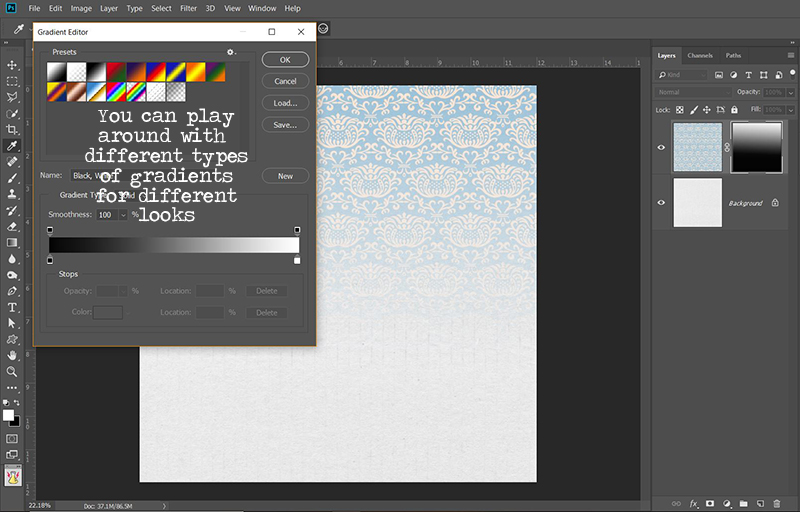
Task: Toggle the lock all layer button
Action: 733,109
